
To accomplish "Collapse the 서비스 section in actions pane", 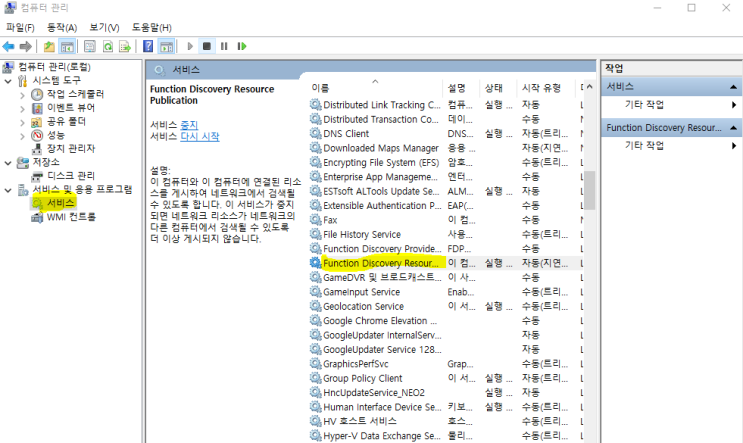I will point(733,87).
